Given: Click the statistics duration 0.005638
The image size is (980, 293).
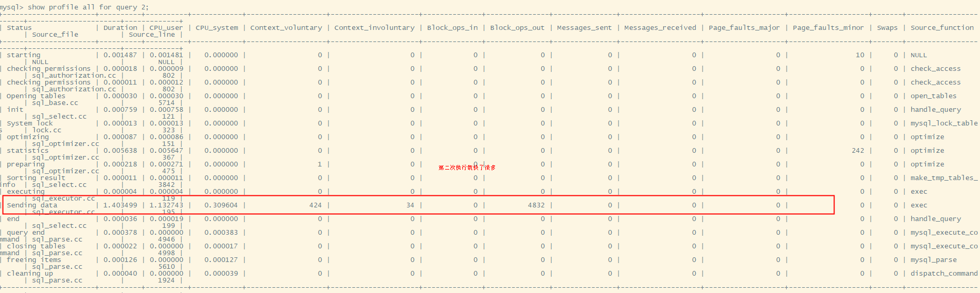Looking at the screenshot, I should 120,151.
